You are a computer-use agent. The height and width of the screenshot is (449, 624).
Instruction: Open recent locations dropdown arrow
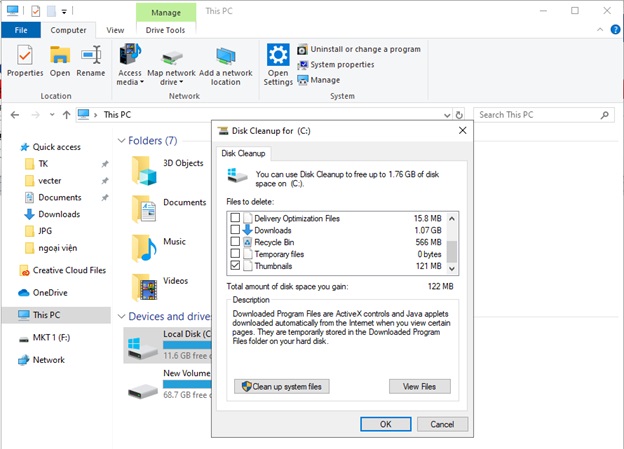click(x=52, y=115)
